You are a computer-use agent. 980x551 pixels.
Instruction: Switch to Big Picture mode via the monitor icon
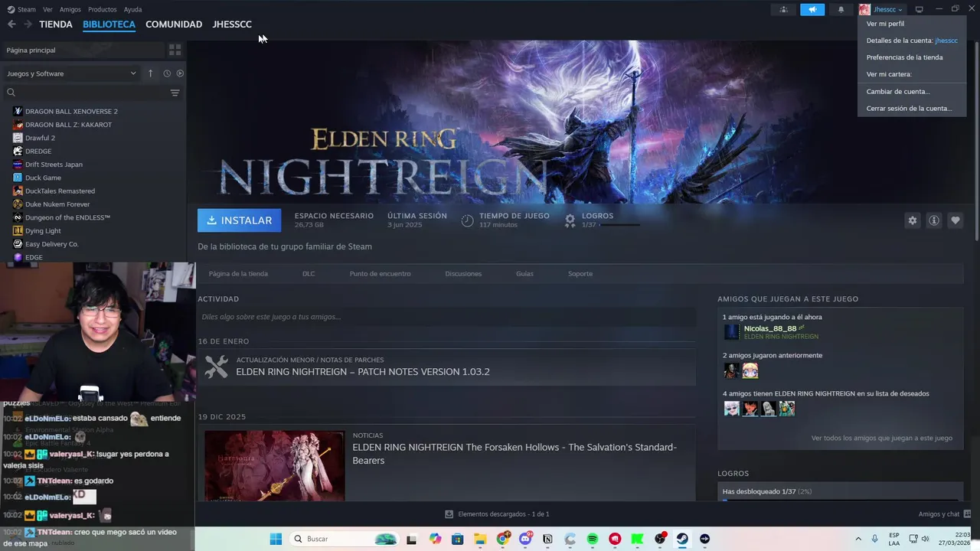(920, 9)
